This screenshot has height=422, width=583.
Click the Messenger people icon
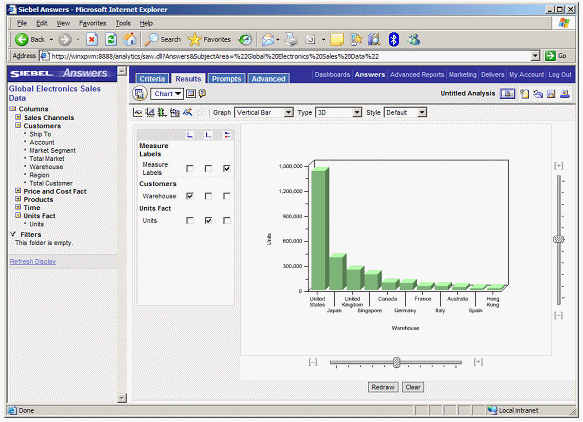coord(413,39)
